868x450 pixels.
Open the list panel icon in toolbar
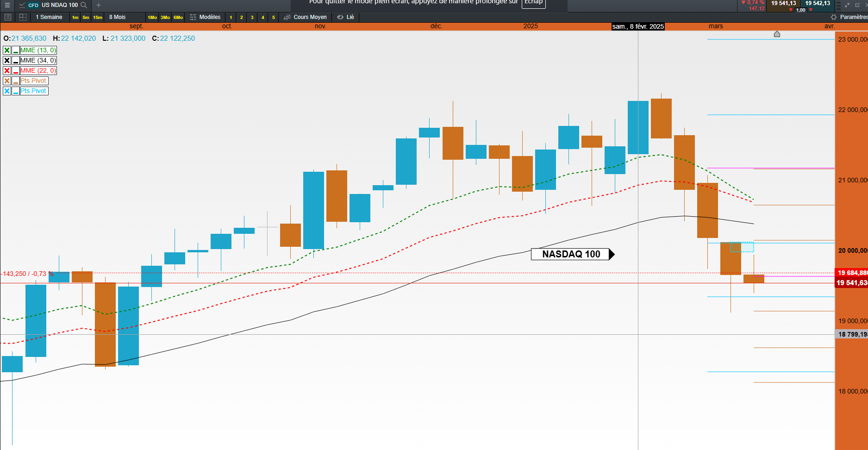pyautogui.click(x=7, y=17)
